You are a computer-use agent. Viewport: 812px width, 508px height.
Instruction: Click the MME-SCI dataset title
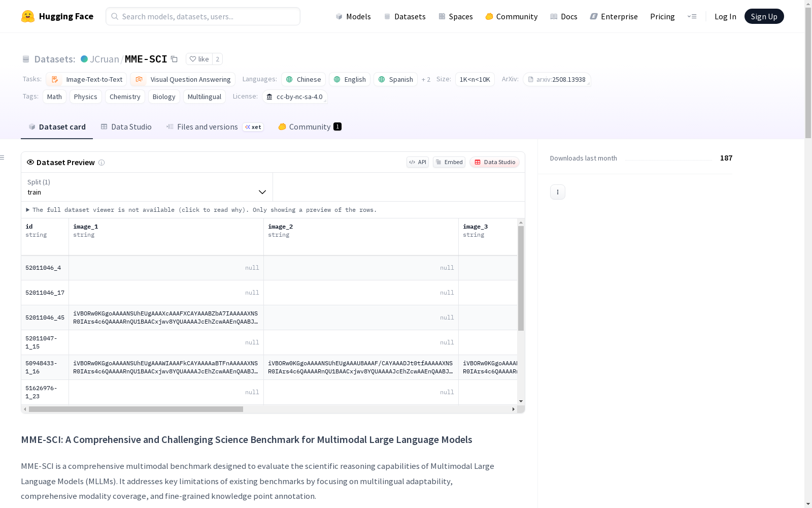click(146, 59)
